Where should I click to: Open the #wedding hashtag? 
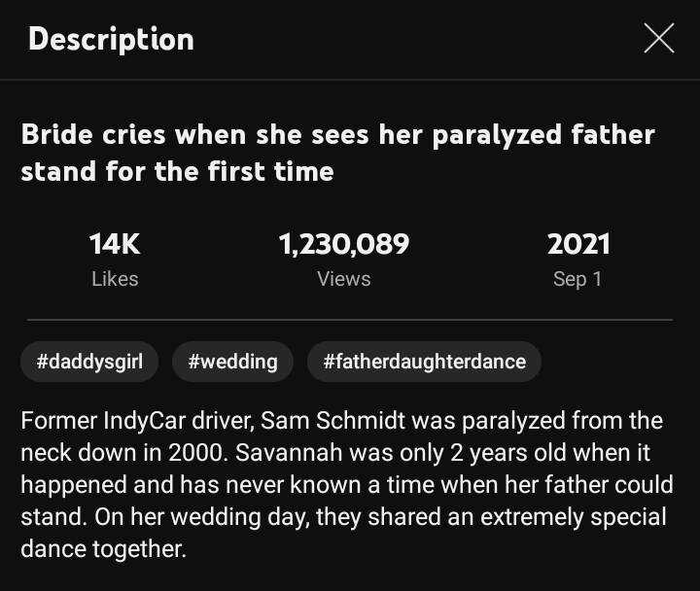[232, 362]
